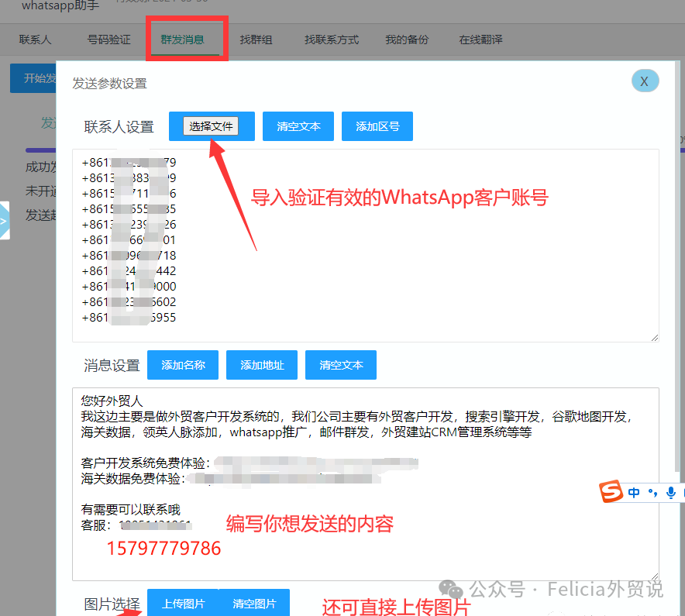Click 清空文本 in 联系人设置 row
This screenshot has width=685, height=616.
(298, 126)
